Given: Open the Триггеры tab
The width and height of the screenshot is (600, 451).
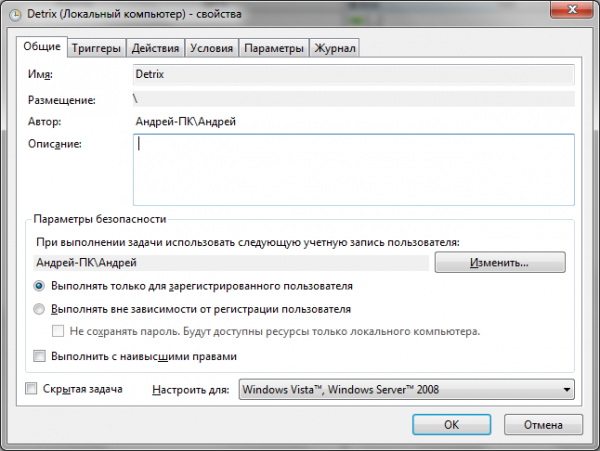Looking at the screenshot, I should point(96,48).
